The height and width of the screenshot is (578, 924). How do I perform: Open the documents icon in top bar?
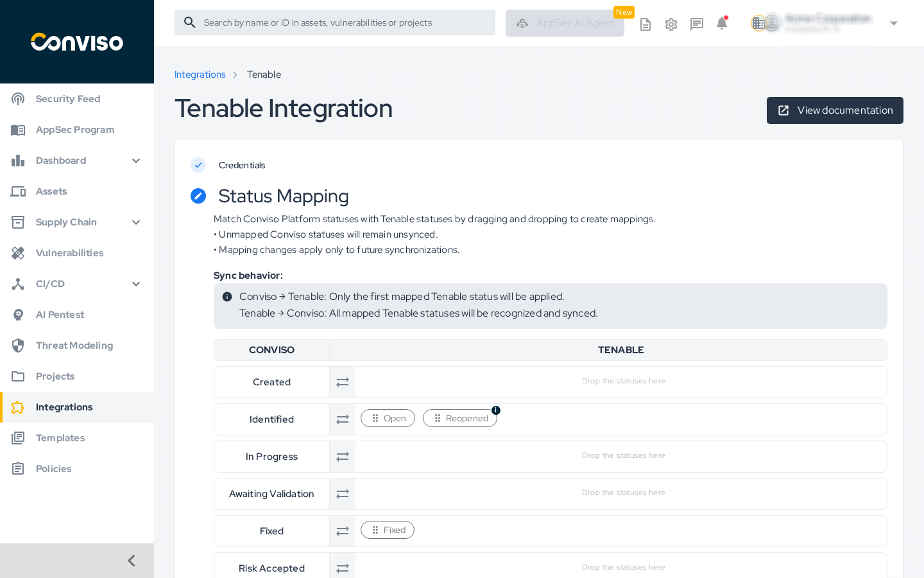[646, 24]
